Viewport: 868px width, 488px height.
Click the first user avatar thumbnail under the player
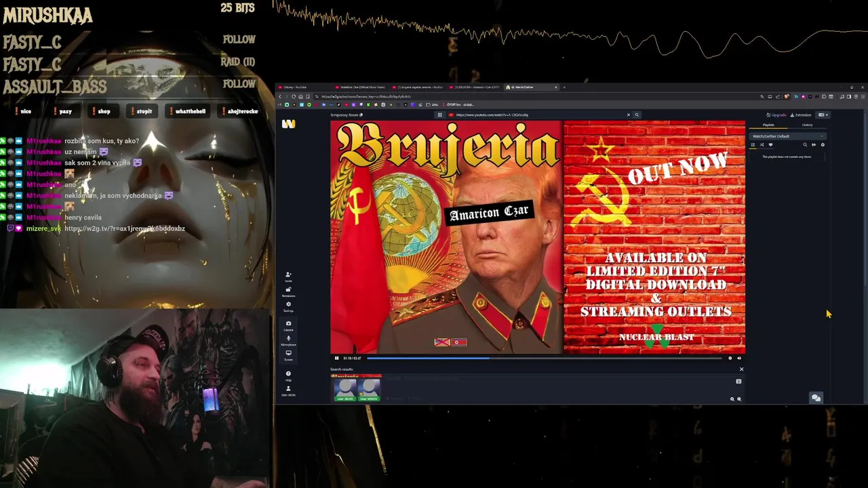pyautogui.click(x=346, y=388)
